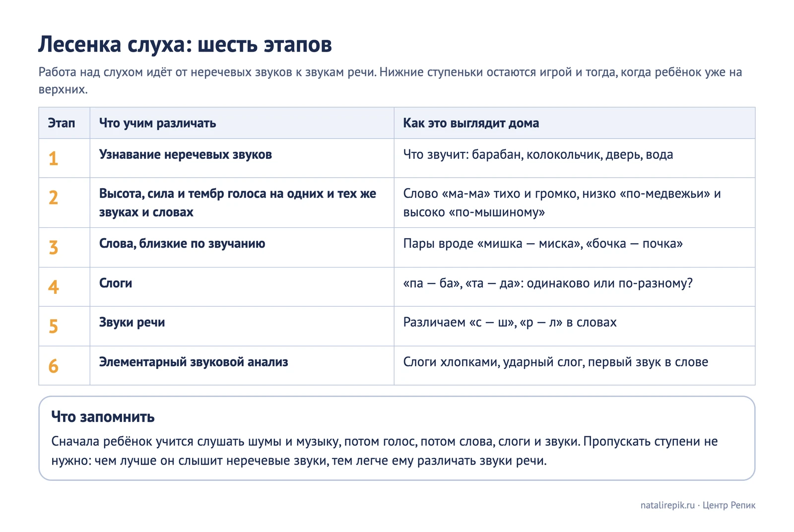
Task: Click the orange stage number 2
Action: pyautogui.click(x=53, y=198)
